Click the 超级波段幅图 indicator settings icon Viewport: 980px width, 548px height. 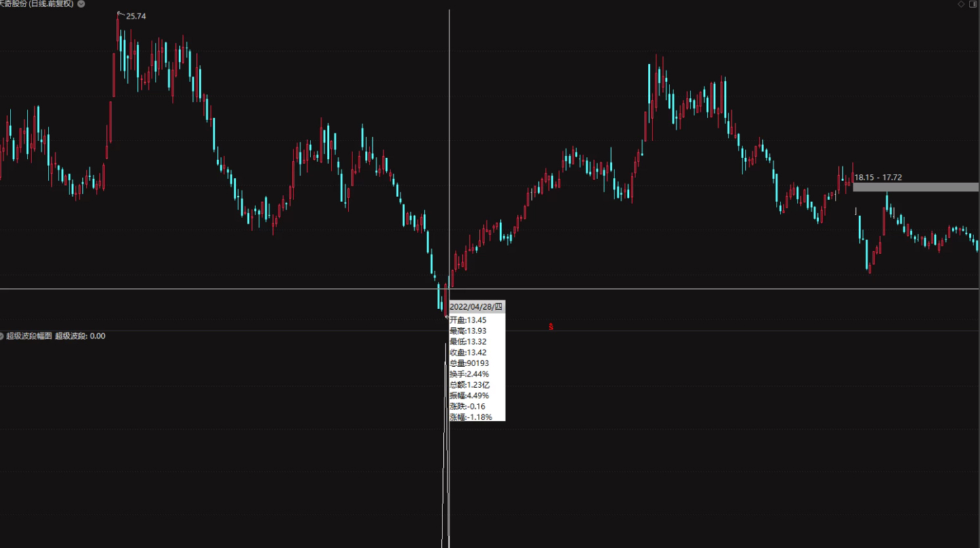pos(2,336)
